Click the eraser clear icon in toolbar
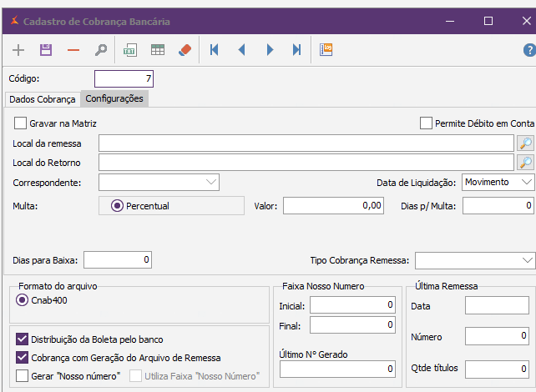Image resolution: width=536 pixels, height=392 pixels. pos(185,50)
